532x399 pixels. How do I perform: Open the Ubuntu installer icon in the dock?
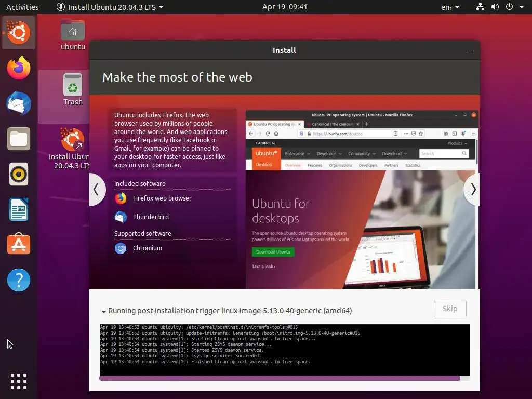tap(19, 33)
